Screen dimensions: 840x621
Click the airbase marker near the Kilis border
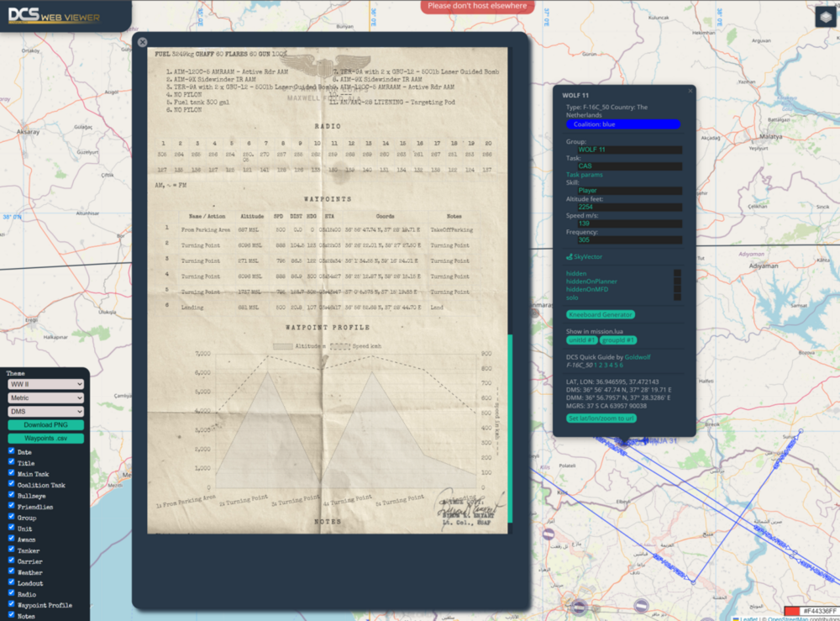[548, 534]
